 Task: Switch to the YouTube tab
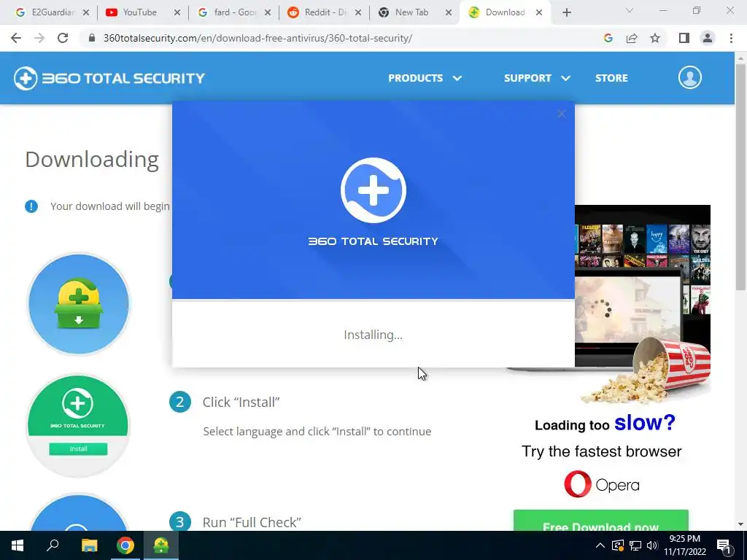141,13
